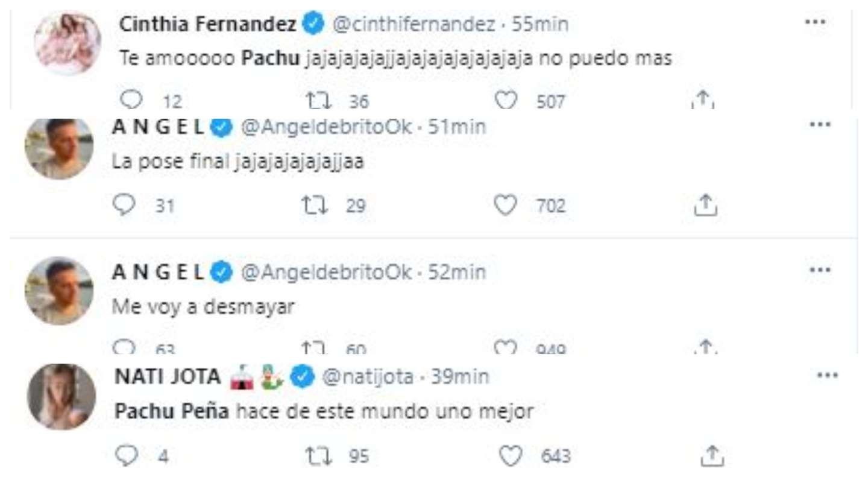Click the avatar on 'Me voy a desmayar' tweet
This screenshot has height=477, width=868.
[x=58, y=291]
